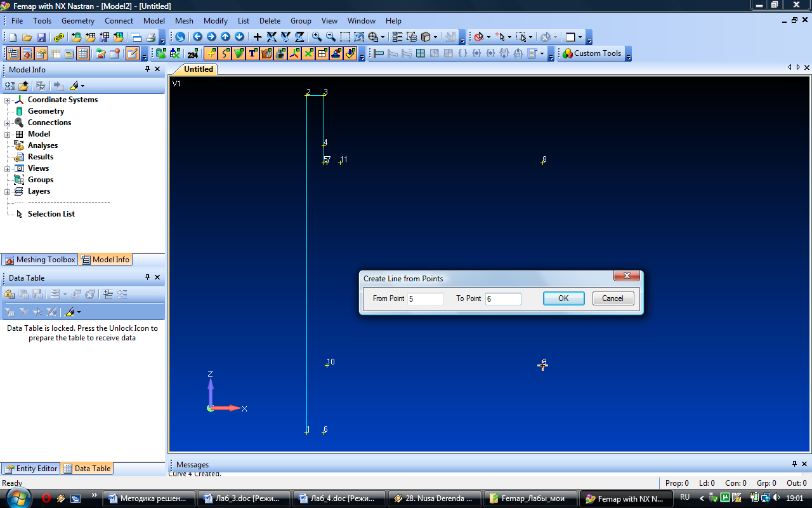Switch to Лаб_3.doc Word taskbar window
The width and height of the screenshot is (812, 508).
click(244, 498)
